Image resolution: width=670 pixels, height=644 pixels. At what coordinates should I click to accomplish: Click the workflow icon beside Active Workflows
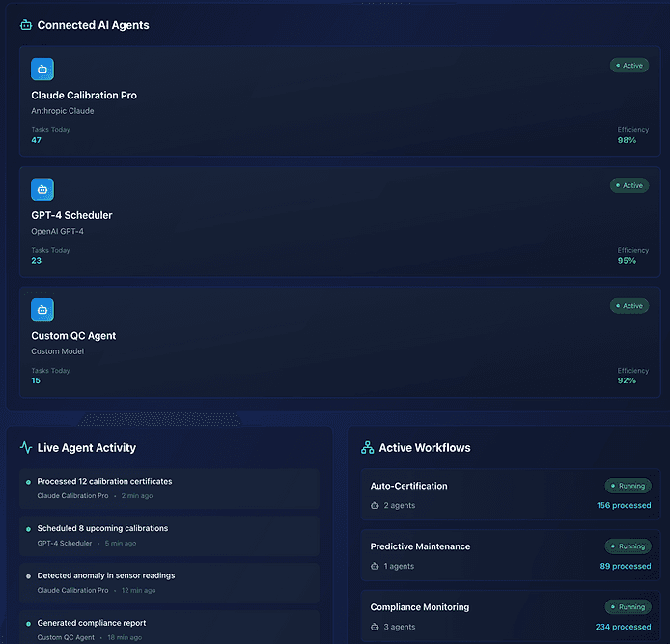click(x=368, y=447)
